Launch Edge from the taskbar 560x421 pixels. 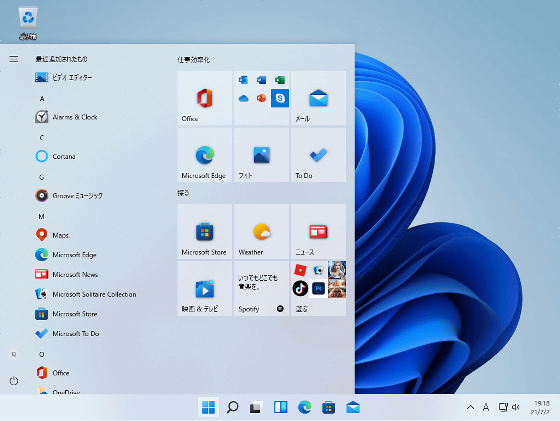click(x=304, y=407)
